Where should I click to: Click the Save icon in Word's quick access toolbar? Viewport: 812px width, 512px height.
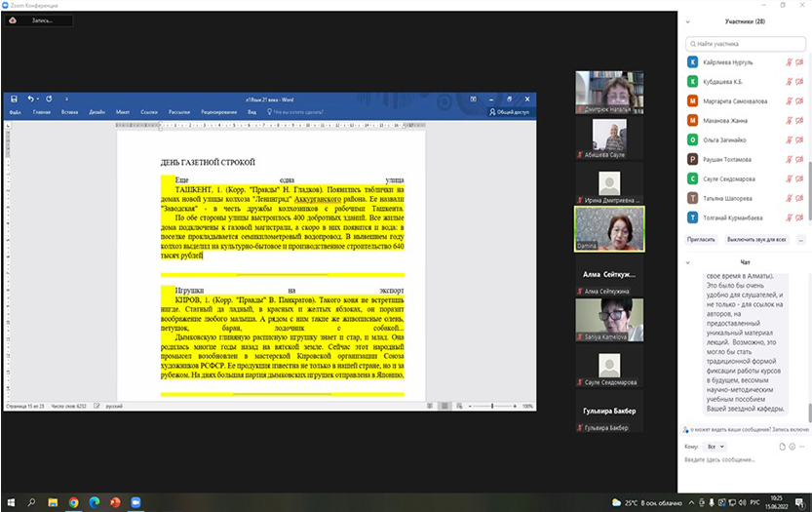(14, 98)
